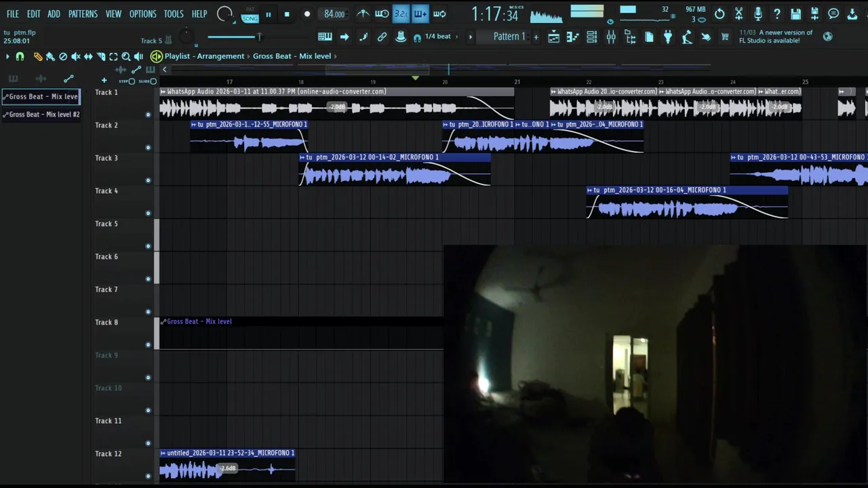
Task: Click the stop playback button
Action: 287,14
